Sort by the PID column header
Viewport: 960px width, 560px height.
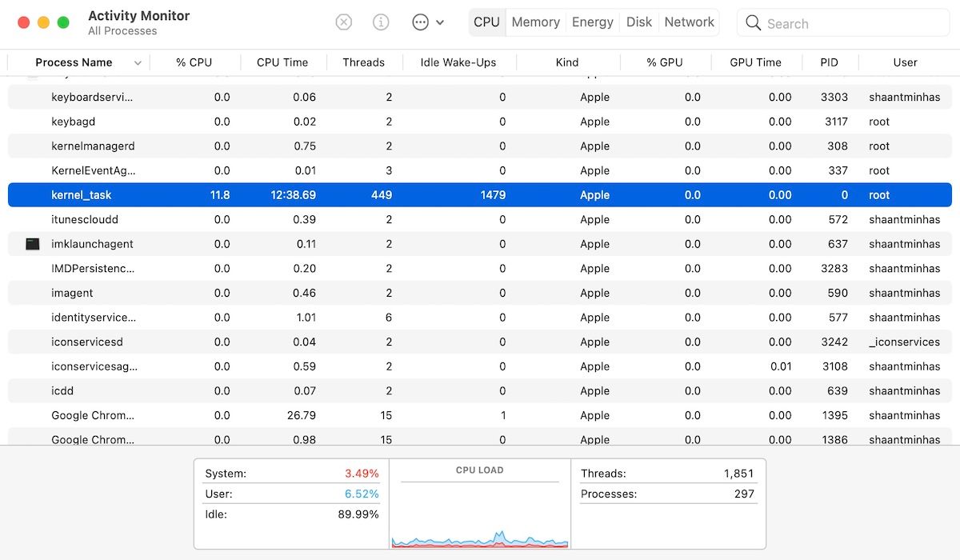[829, 62]
